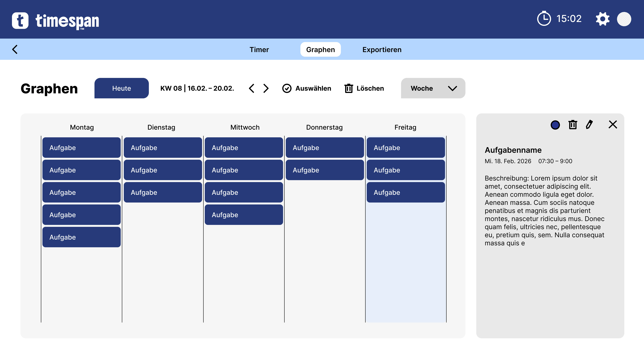Screen dimensions: 644x363
Task: Open first Aufgabe on Donnerstag
Action: point(325,147)
